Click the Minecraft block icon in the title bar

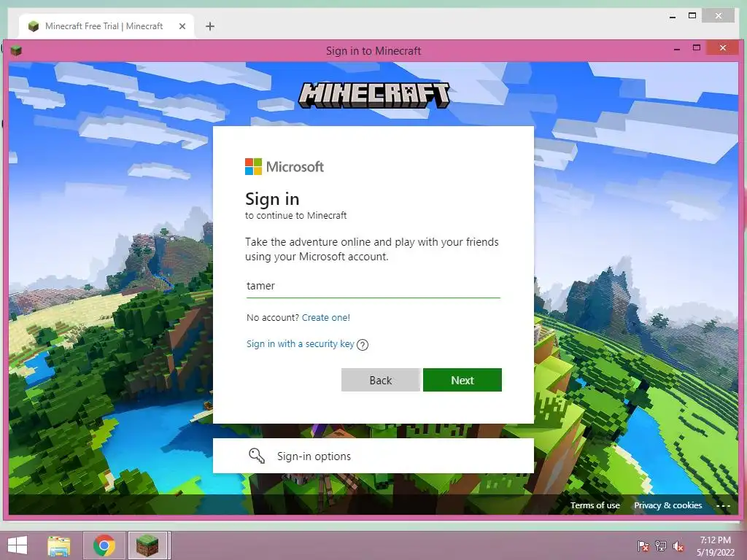[x=16, y=50]
